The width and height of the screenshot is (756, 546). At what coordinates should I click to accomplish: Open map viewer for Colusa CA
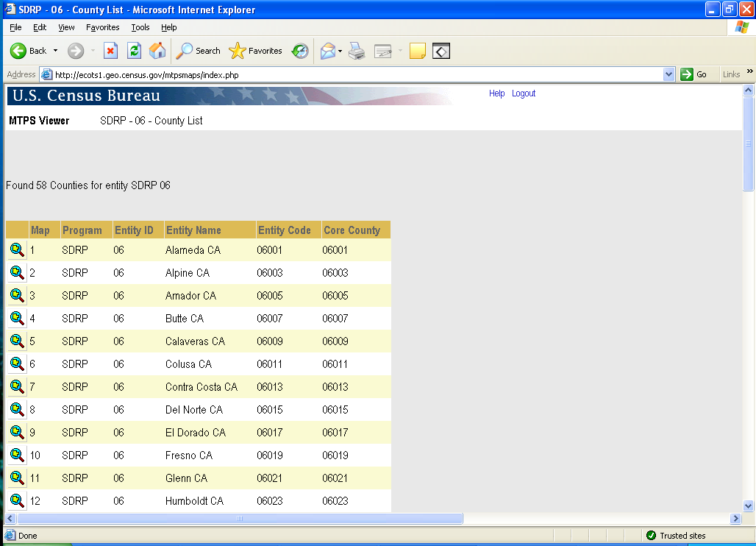click(18, 364)
